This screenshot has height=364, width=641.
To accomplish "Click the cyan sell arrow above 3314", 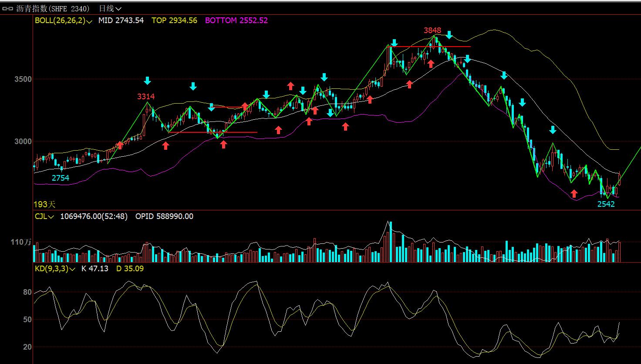I will tap(147, 81).
